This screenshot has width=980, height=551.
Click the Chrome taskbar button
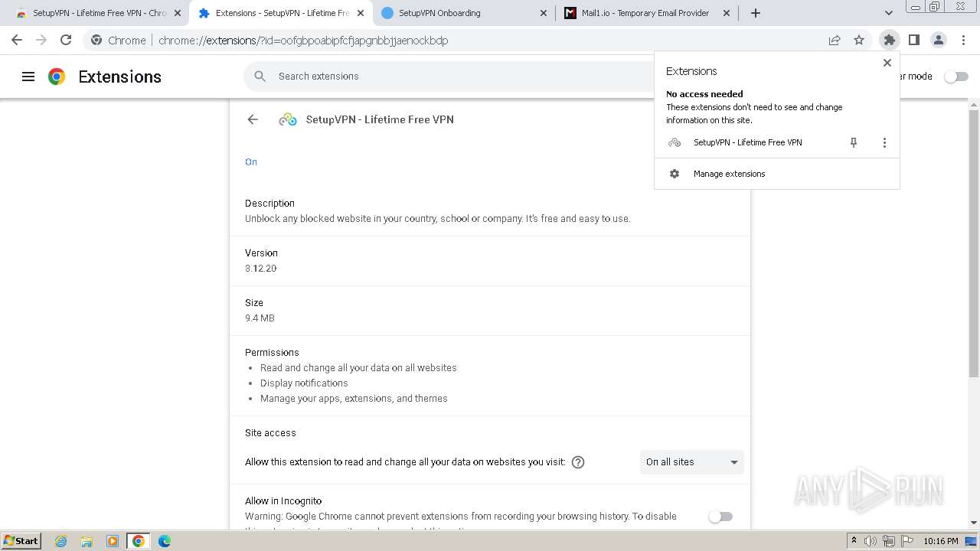coord(139,541)
